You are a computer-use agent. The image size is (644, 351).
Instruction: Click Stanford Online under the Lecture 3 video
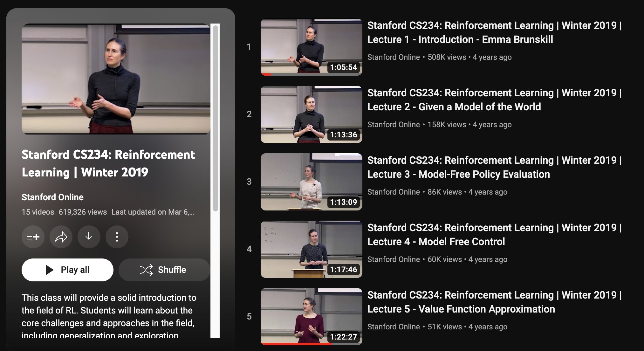394,192
